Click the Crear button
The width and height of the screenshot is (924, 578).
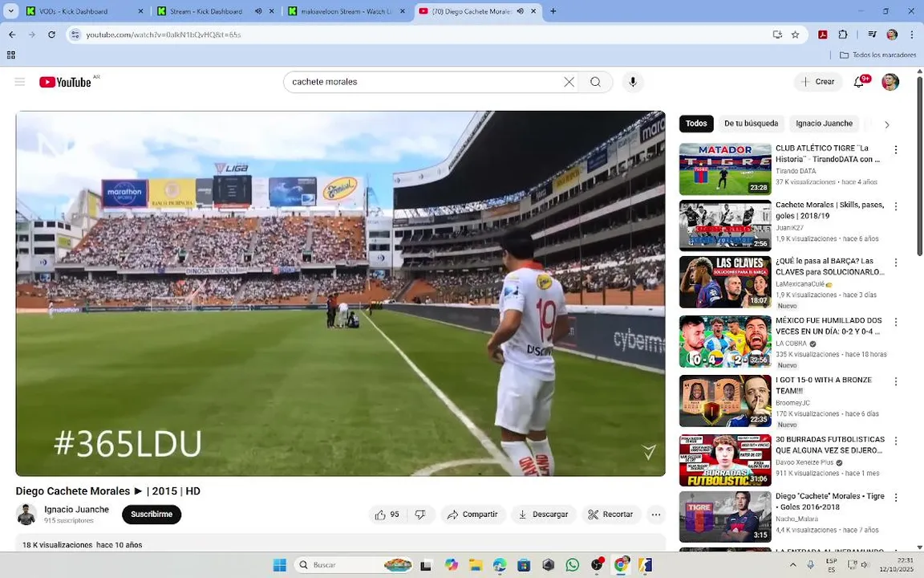tap(817, 82)
